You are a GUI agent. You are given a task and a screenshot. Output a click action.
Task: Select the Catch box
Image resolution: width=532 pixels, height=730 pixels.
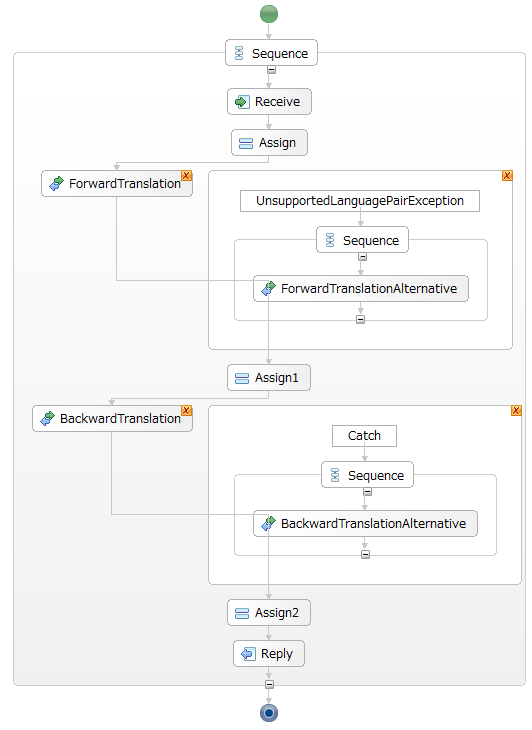pyautogui.click(x=364, y=436)
